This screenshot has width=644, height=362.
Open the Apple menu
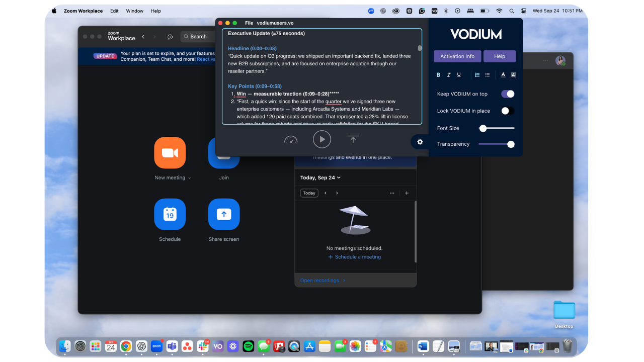54,11
